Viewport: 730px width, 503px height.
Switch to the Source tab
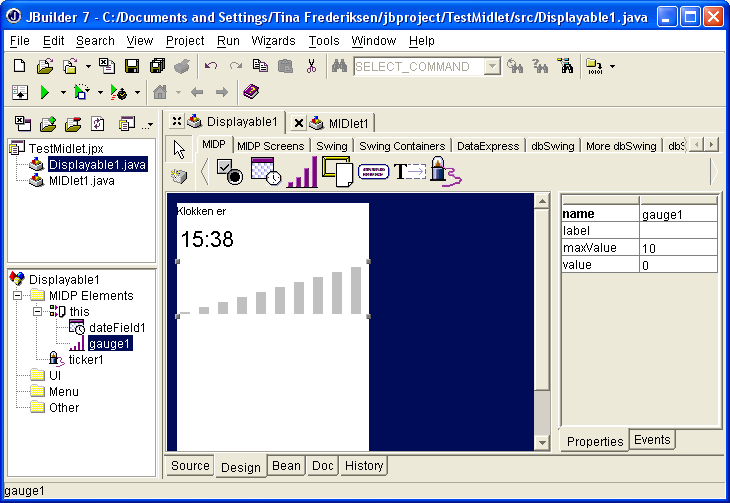(190, 466)
